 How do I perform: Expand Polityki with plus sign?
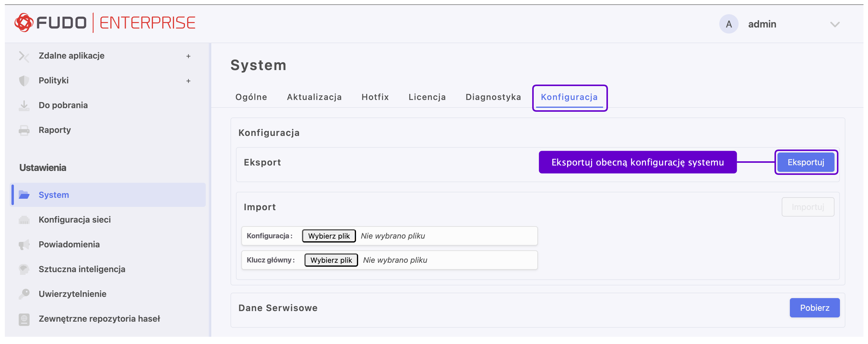(188, 81)
